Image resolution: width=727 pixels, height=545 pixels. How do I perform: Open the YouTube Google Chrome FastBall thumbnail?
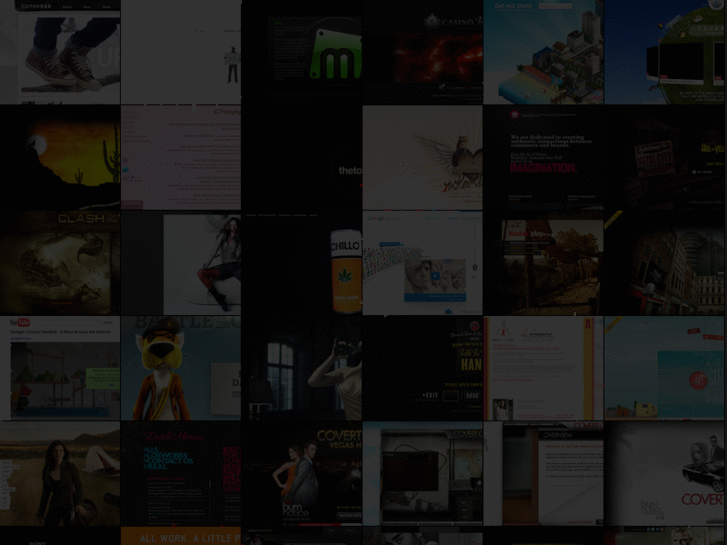tap(60, 368)
